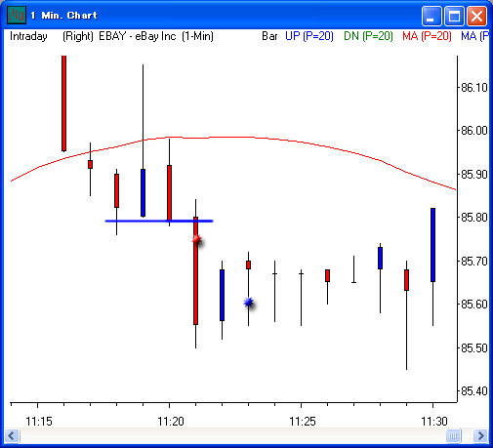Click the tall blue candlestick at 11:30
493x448 pixels.
point(432,245)
